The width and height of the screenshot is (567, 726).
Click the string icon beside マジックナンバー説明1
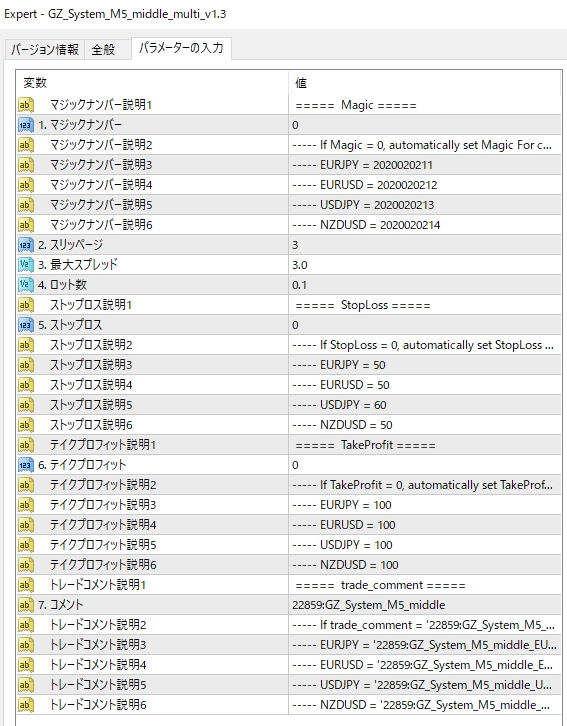[25, 105]
